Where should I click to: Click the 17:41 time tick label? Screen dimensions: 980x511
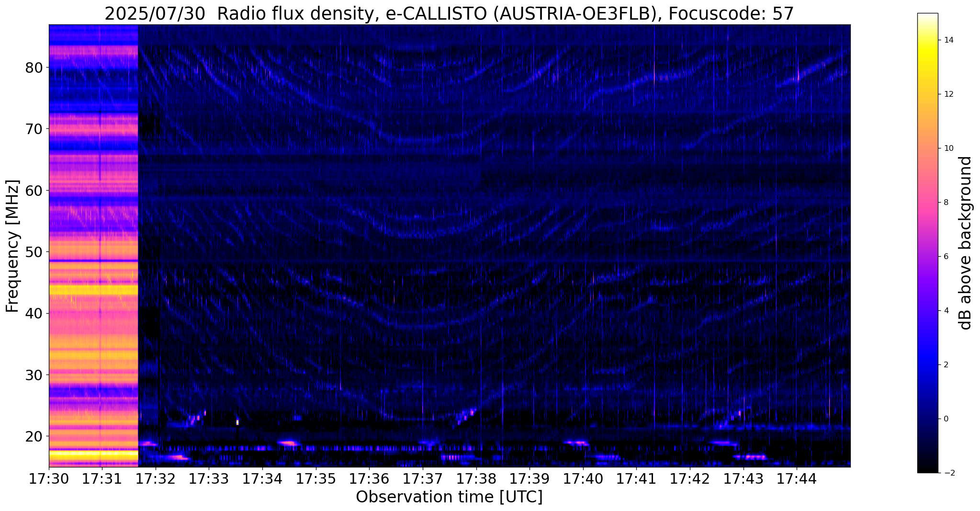tap(636, 479)
